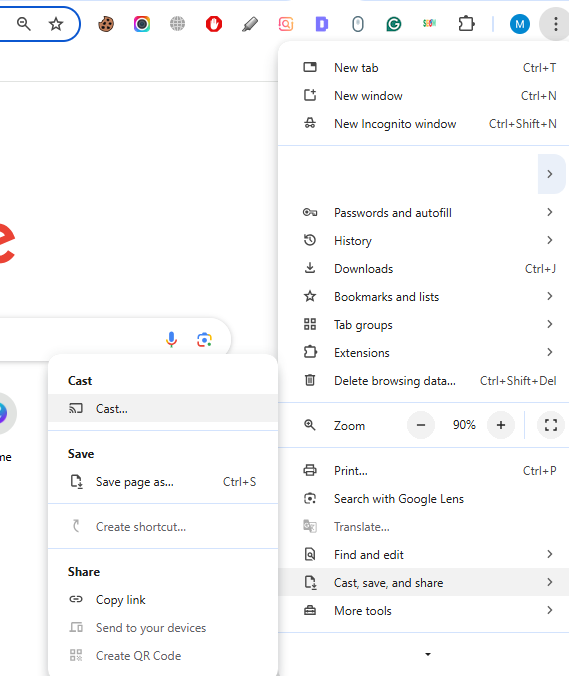Increase zoom with the plus button
Screen dimensions: 569x676
pyautogui.click(x=500, y=425)
